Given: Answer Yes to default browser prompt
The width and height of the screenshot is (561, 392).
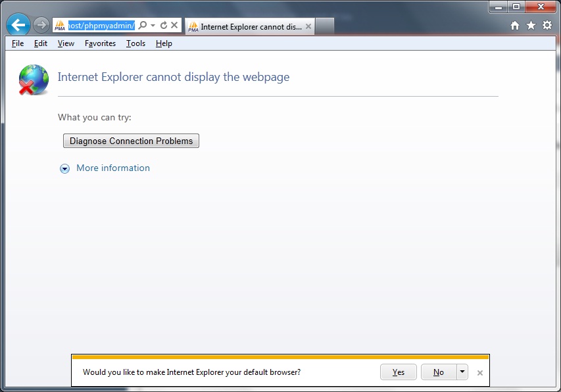Looking at the screenshot, I should click(x=398, y=372).
